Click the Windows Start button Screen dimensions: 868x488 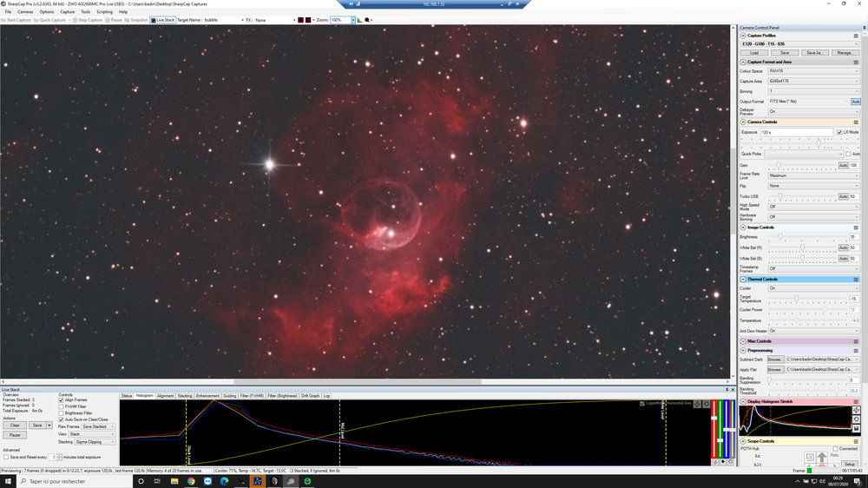8,481
